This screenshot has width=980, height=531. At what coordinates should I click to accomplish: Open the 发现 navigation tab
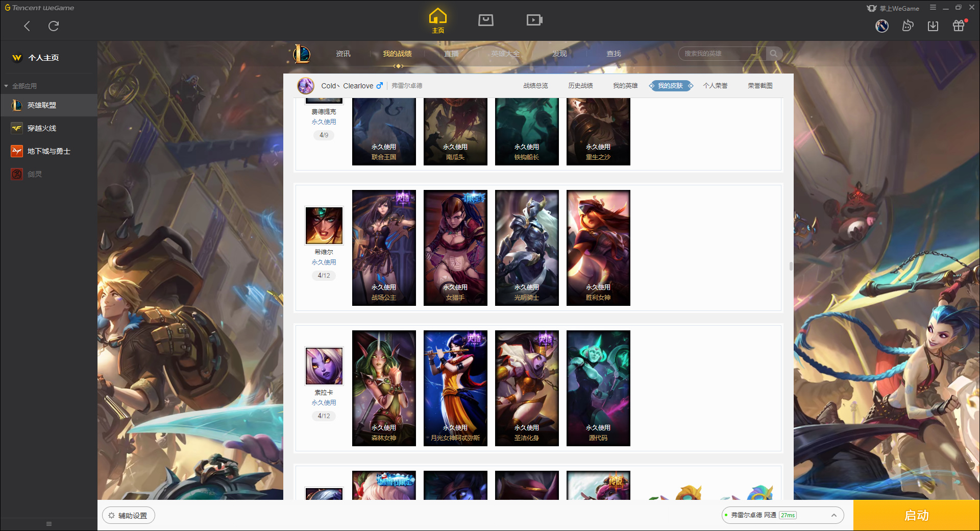559,54
